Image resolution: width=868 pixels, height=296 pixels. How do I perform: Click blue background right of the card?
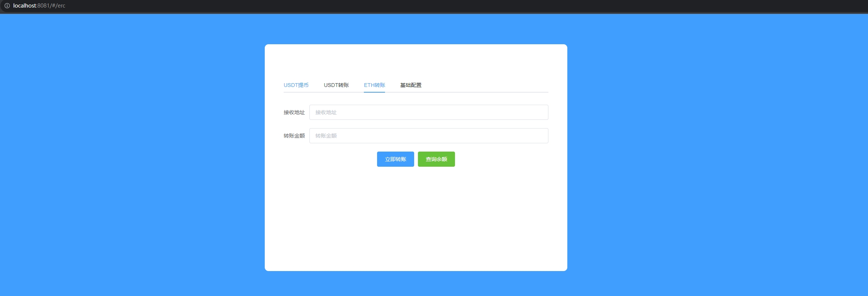(719, 151)
